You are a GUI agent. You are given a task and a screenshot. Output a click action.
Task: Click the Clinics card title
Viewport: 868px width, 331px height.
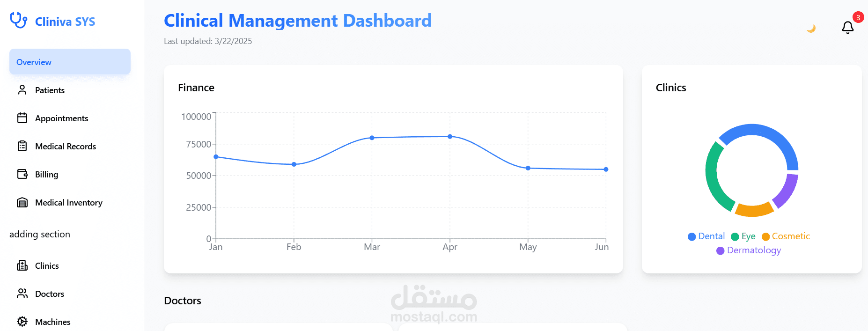click(x=671, y=88)
